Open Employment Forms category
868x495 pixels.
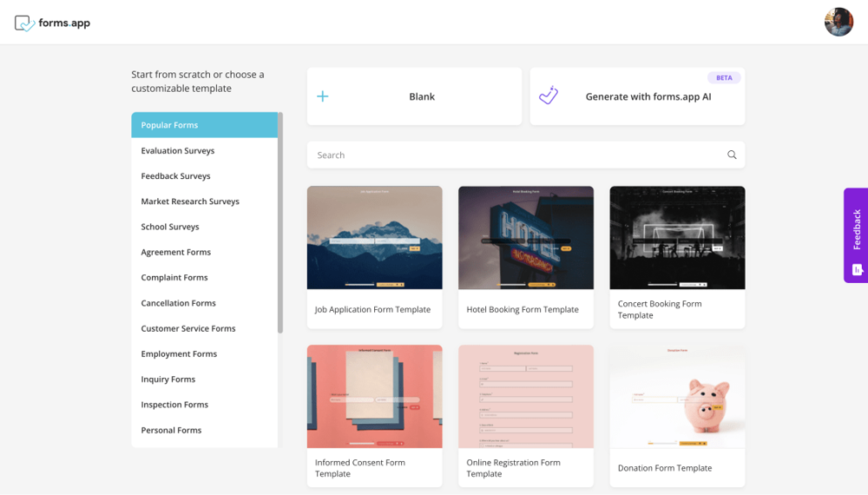[x=179, y=354]
